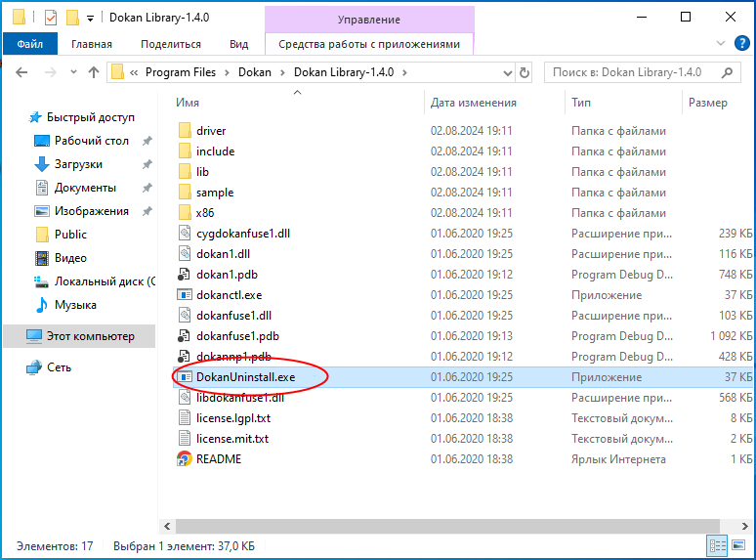
Task: Select license.lgpl.txt text file icon
Action: click(185, 418)
